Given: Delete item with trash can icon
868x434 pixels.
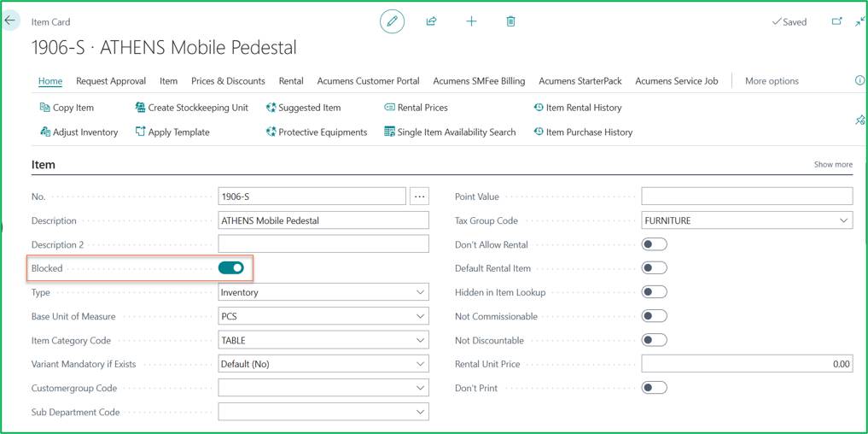Looking at the screenshot, I should click(510, 21).
